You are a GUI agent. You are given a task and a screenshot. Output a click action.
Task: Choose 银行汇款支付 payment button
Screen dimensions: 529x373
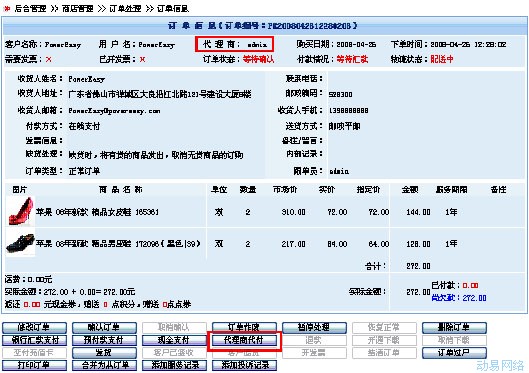click(34, 340)
